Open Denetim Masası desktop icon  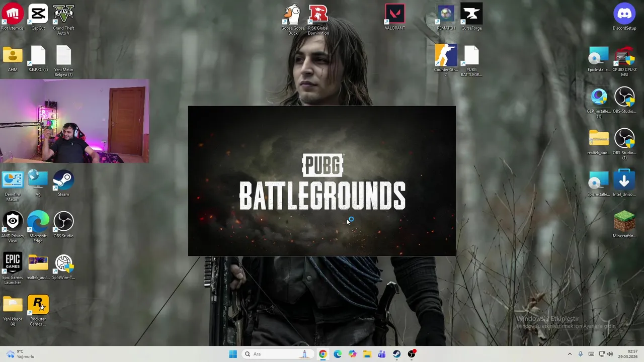tap(13, 187)
